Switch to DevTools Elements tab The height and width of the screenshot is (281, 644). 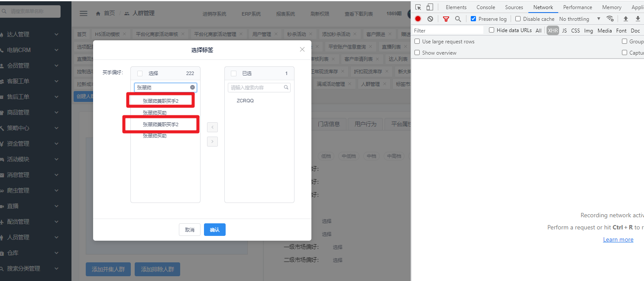tap(456, 7)
